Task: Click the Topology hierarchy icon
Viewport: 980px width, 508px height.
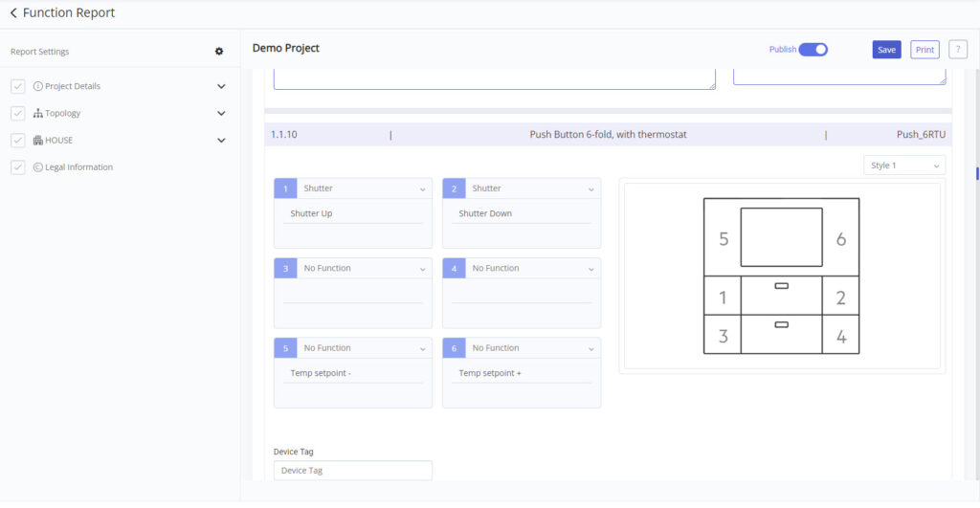Action: 37,113
